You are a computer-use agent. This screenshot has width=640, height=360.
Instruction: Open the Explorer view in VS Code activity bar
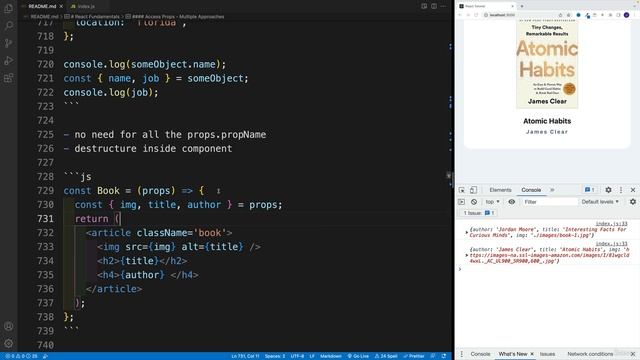click(x=8, y=9)
